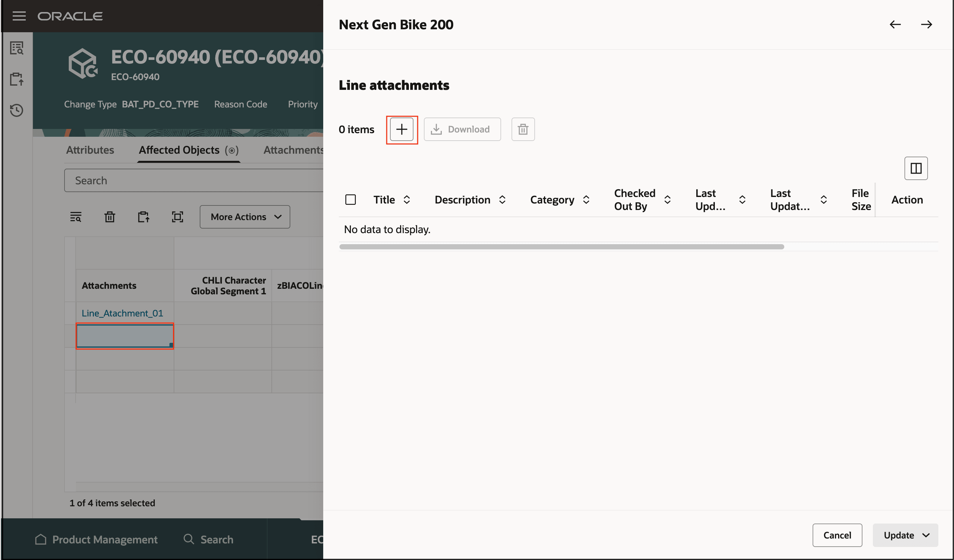
Task: Click the trash icon in Line attachments
Action: click(x=523, y=129)
